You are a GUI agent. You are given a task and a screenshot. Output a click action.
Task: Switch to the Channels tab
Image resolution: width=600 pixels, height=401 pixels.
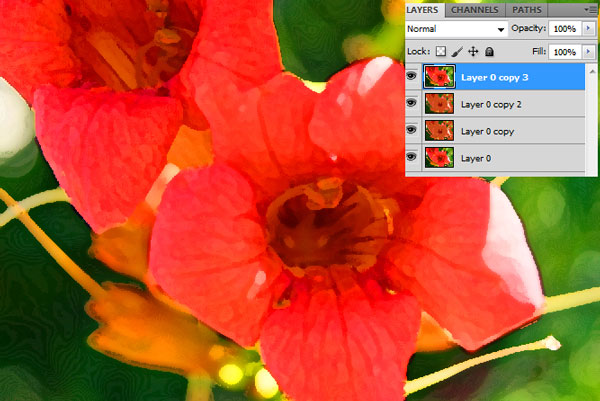(474, 10)
